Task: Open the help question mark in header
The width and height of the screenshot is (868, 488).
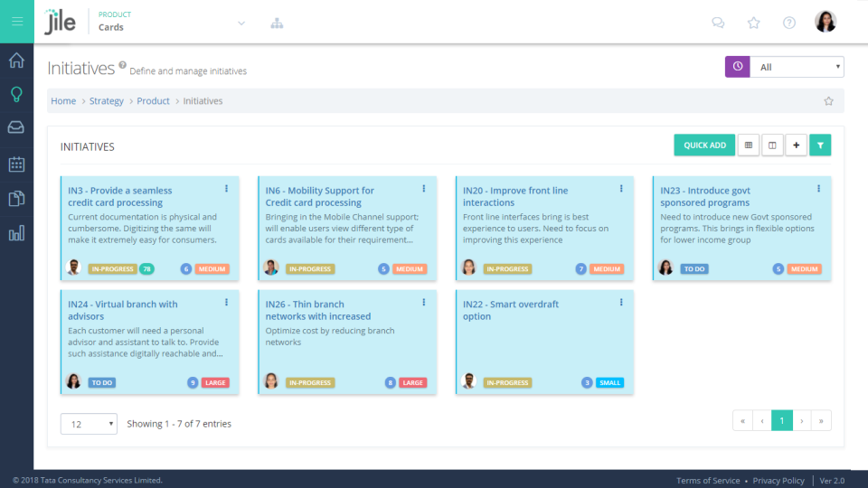Action: click(788, 23)
